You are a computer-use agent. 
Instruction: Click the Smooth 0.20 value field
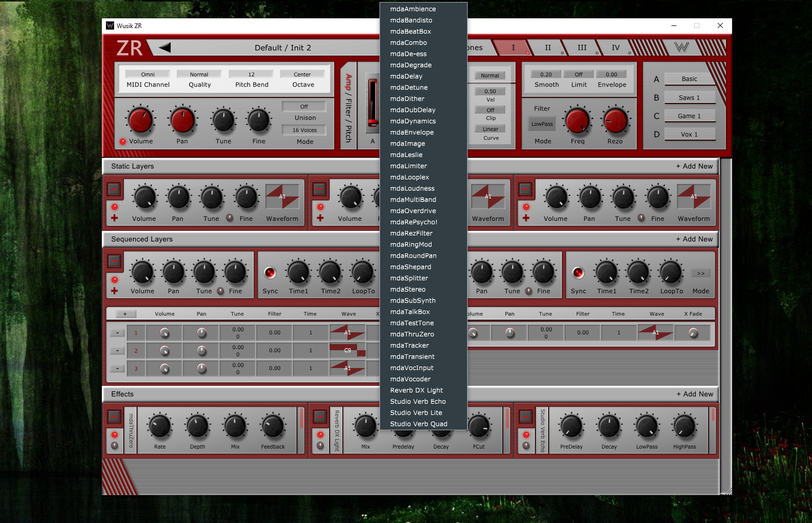(546, 74)
